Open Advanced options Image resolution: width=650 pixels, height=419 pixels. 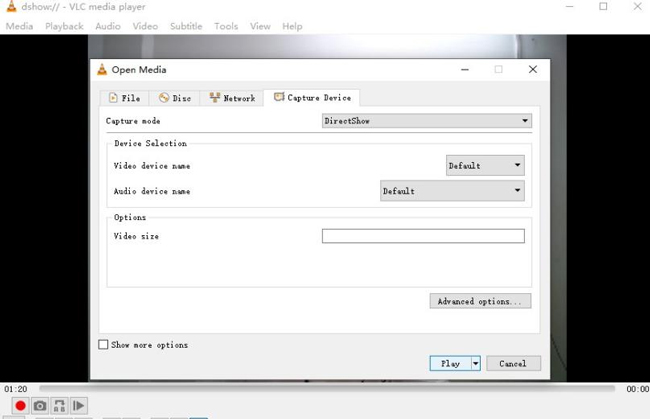coord(480,301)
